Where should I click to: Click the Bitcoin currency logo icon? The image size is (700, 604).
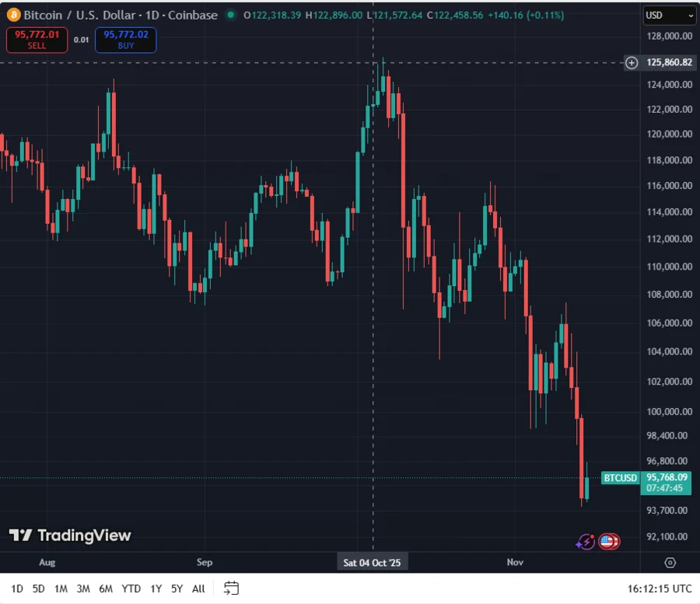point(13,14)
